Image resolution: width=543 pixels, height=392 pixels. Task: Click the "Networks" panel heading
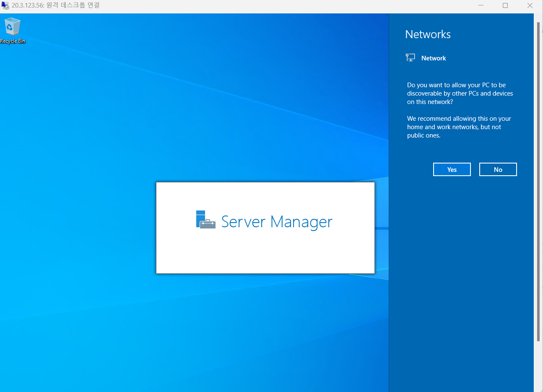[428, 34]
